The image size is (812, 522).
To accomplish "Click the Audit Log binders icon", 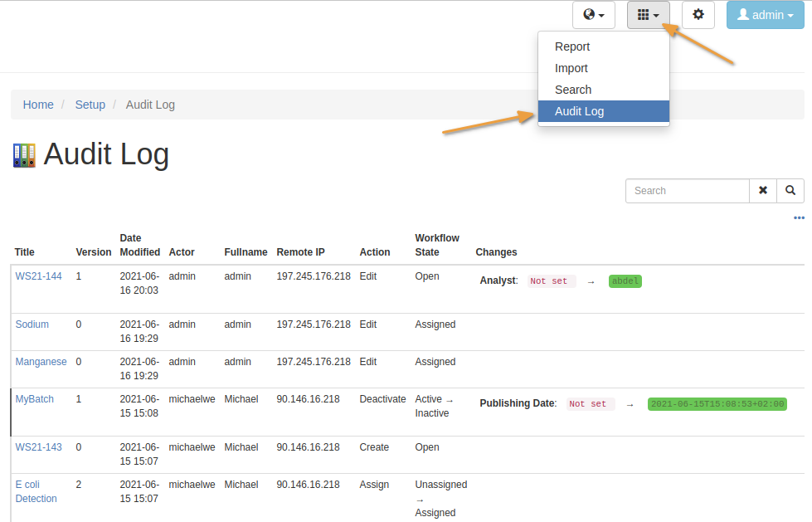I will (x=24, y=155).
